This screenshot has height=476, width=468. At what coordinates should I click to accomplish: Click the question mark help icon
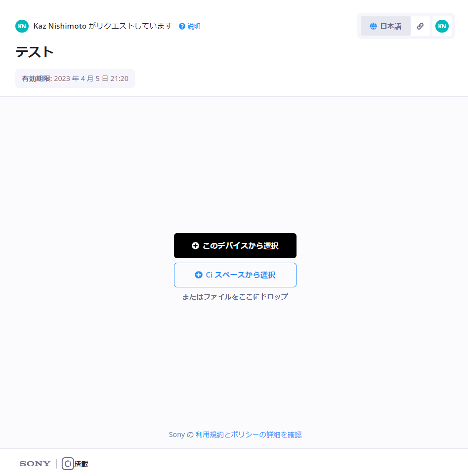(x=182, y=26)
